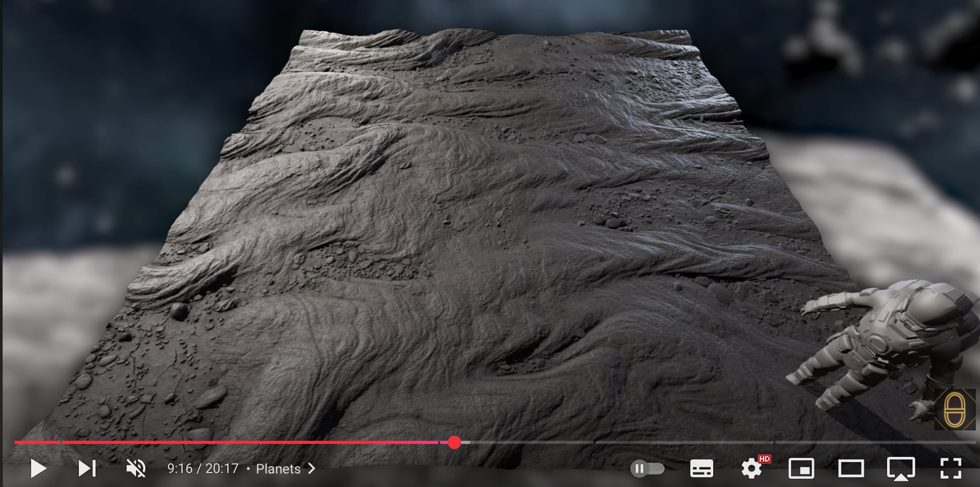The width and height of the screenshot is (980, 487).
Task: Open the HD settings gear menu
Action: 751,469
